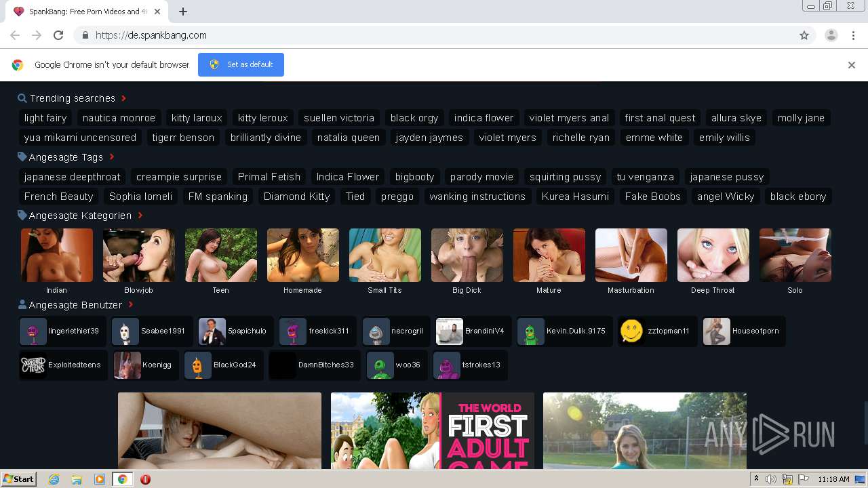
Task: Open the 'parody movie' tag
Action: (x=481, y=177)
